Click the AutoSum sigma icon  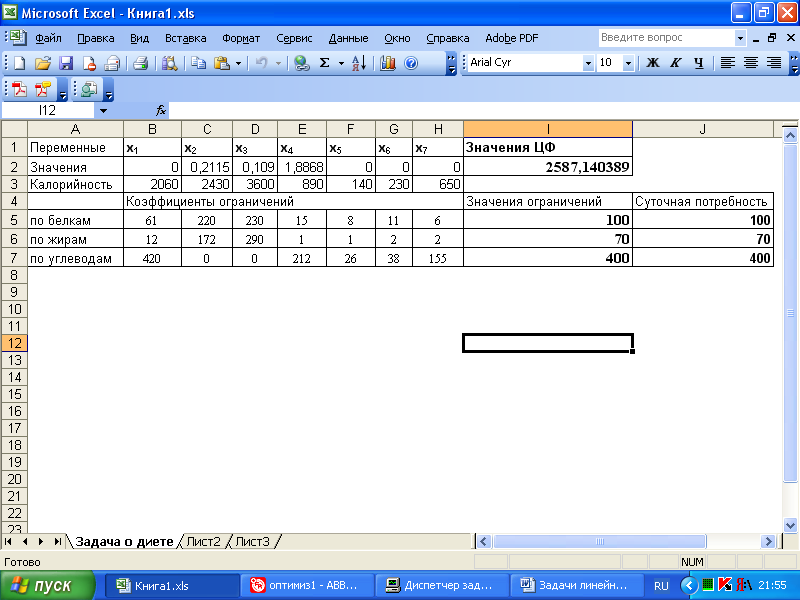point(324,63)
